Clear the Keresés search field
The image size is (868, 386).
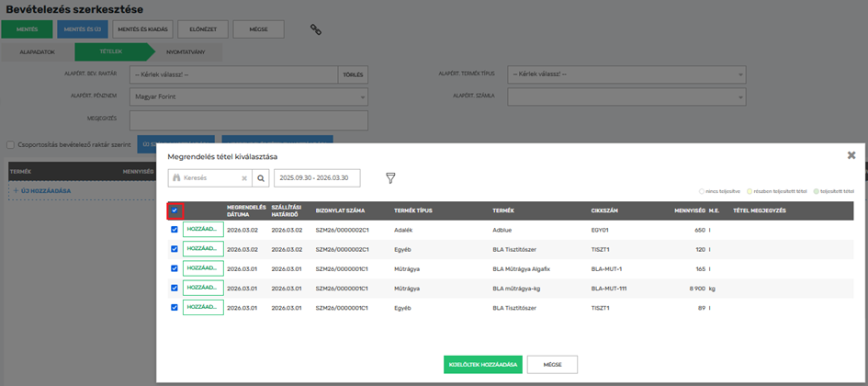pyautogui.click(x=244, y=178)
